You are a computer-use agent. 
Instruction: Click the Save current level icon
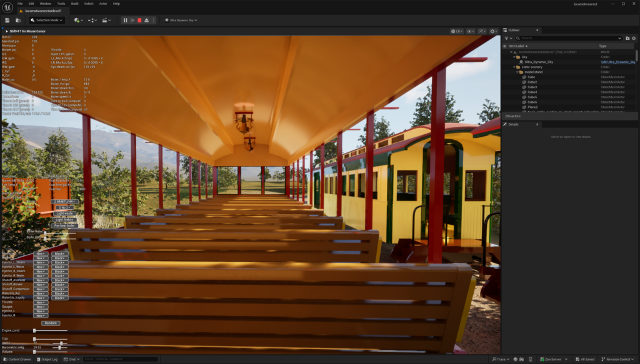point(7,20)
